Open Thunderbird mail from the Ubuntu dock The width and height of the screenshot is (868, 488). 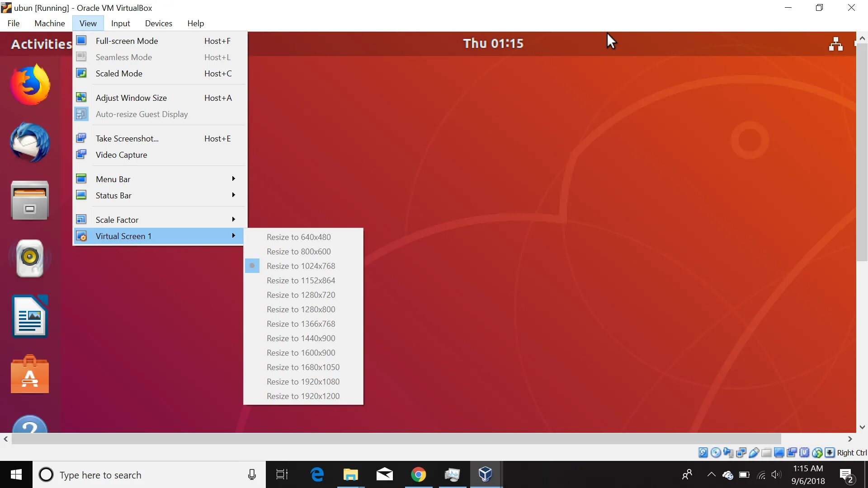(30, 143)
